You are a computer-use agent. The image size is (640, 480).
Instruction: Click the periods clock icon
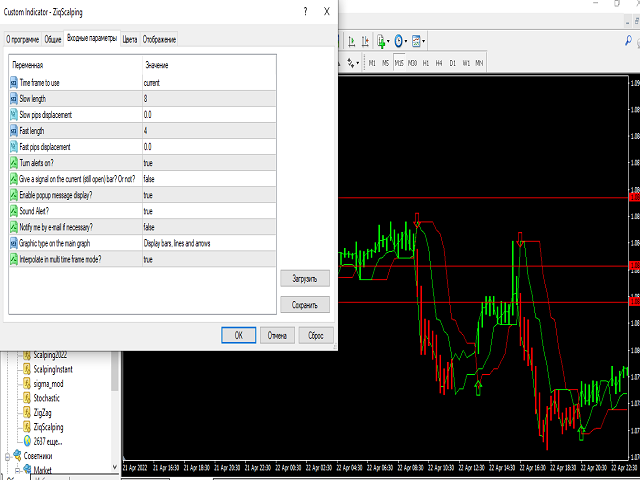coord(398,41)
